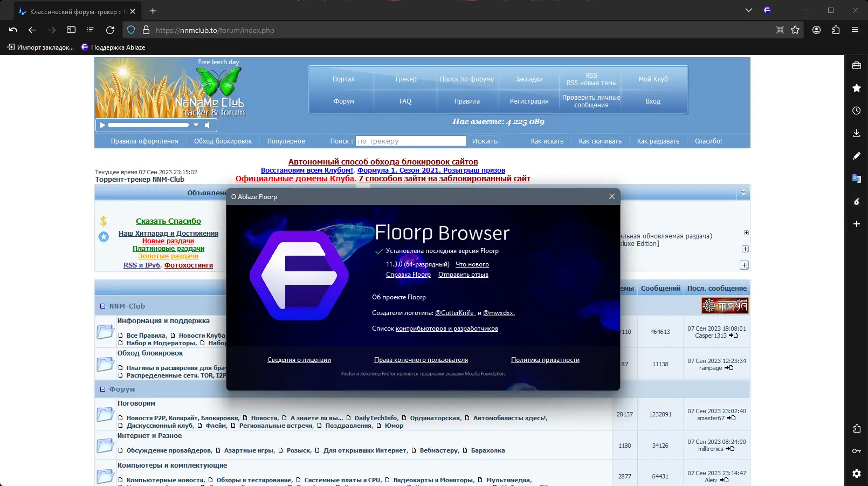The width and height of the screenshot is (868, 486).
Task: Click the Floorp logo icon in the title bar
Action: [x=767, y=10]
